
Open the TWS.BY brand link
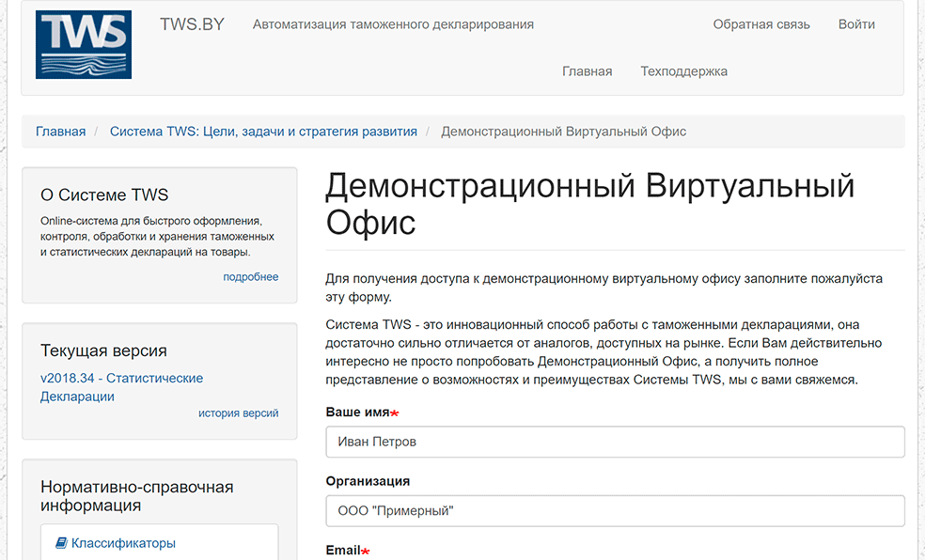tap(193, 24)
